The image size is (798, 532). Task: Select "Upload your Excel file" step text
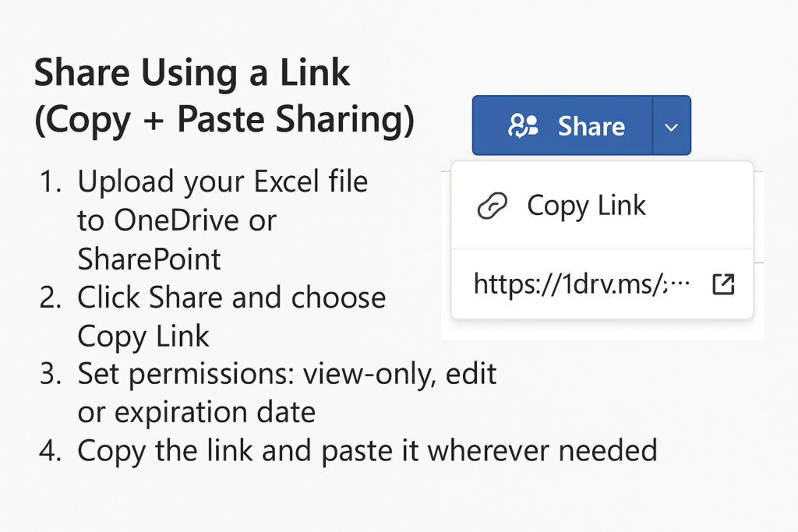coord(222,182)
